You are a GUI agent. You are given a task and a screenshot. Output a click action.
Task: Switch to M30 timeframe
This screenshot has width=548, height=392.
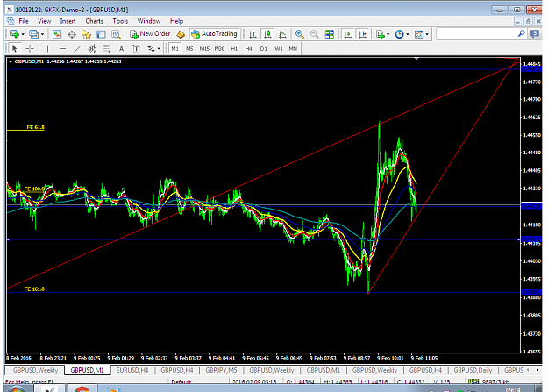pos(219,48)
